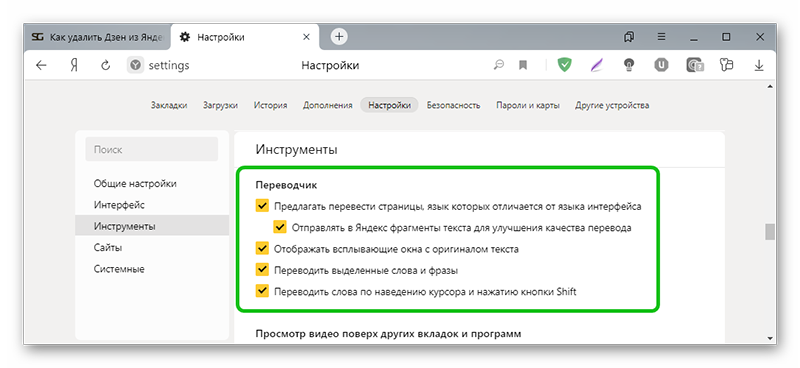Open the lightbulb extension icon

pyautogui.click(x=630, y=65)
